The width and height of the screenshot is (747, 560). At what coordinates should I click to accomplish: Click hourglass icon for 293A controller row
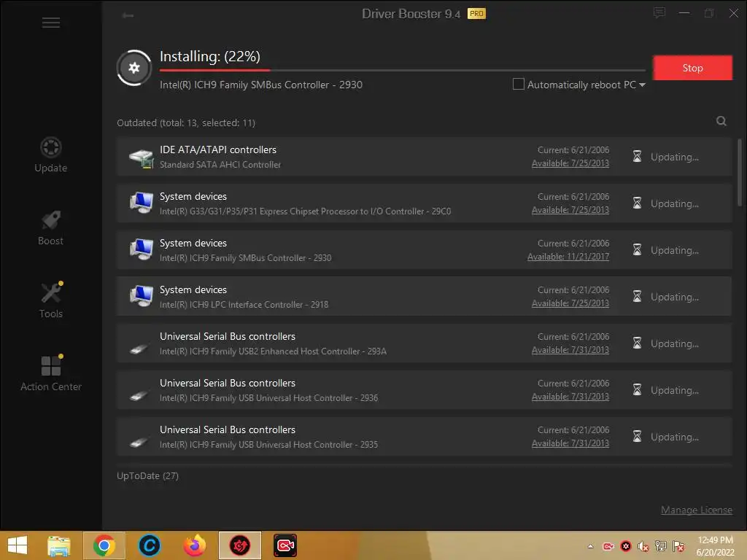pos(637,343)
